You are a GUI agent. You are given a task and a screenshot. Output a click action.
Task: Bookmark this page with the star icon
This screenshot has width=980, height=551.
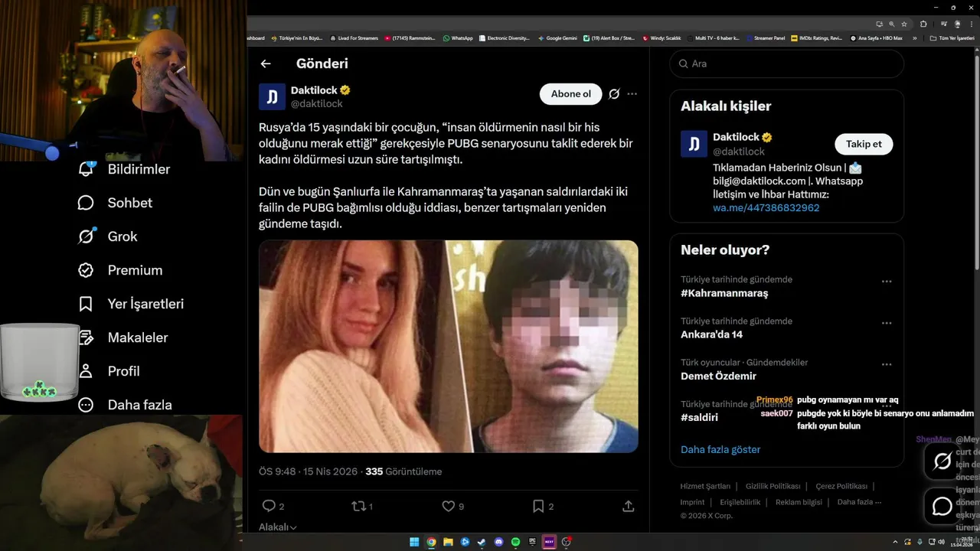904,24
